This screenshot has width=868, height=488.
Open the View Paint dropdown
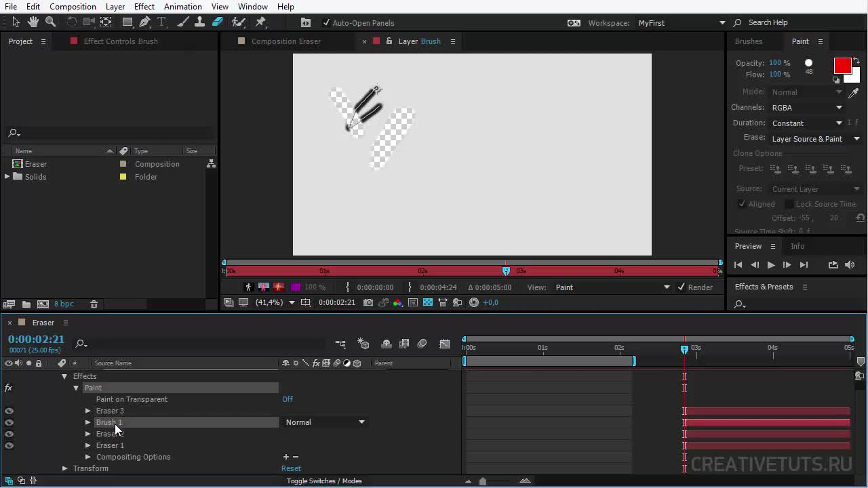[x=612, y=287]
